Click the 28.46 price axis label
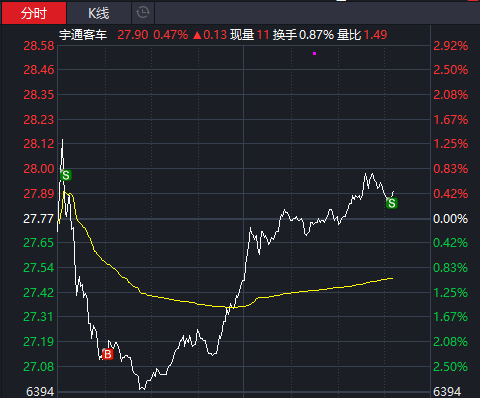Viewport: 480px width, 398px height. pyautogui.click(x=39, y=70)
